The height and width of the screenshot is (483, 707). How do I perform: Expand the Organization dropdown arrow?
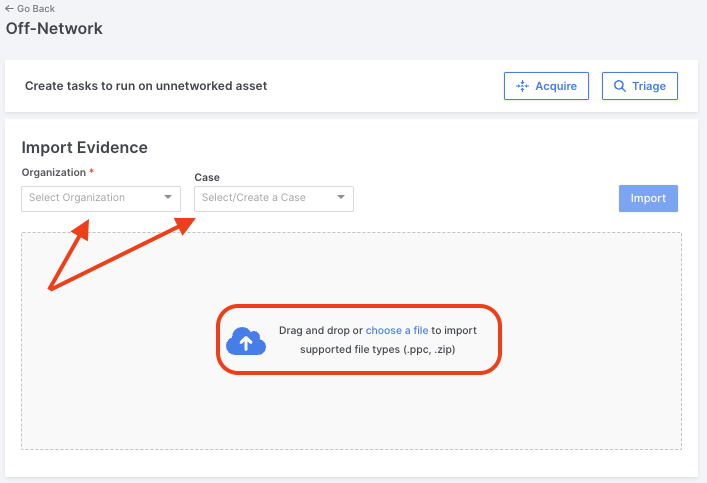(168, 197)
